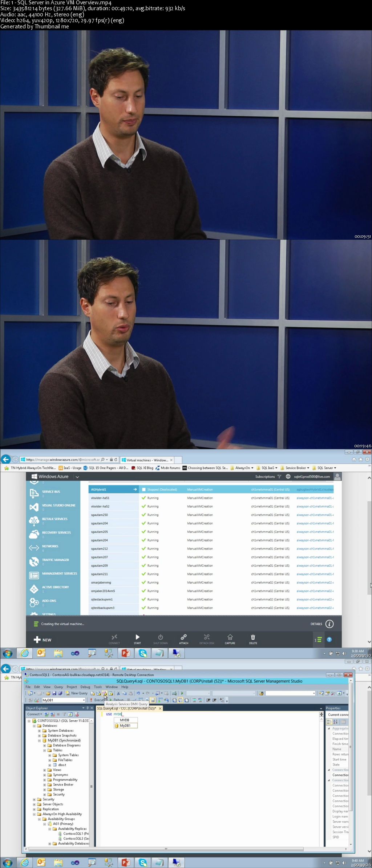The height and width of the screenshot is (868, 372).
Task: Select the AGHybrid1 virtual machine row
Action: (x=211, y=489)
